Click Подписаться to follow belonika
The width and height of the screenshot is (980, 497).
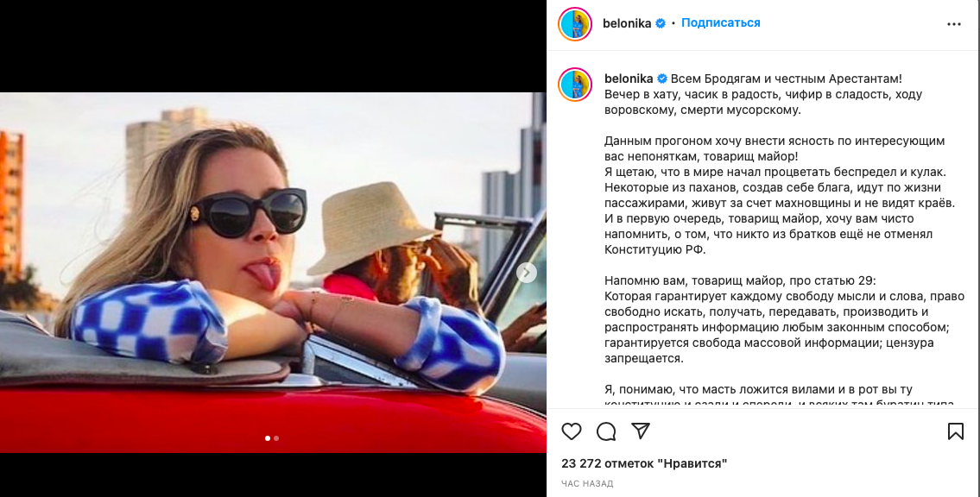click(721, 23)
